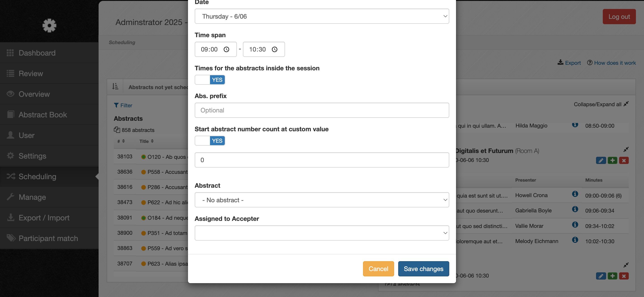Click red delete icon for Digitalis session
Image resolution: width=644 pixels, height=297 pixels.
pos(624,161)
